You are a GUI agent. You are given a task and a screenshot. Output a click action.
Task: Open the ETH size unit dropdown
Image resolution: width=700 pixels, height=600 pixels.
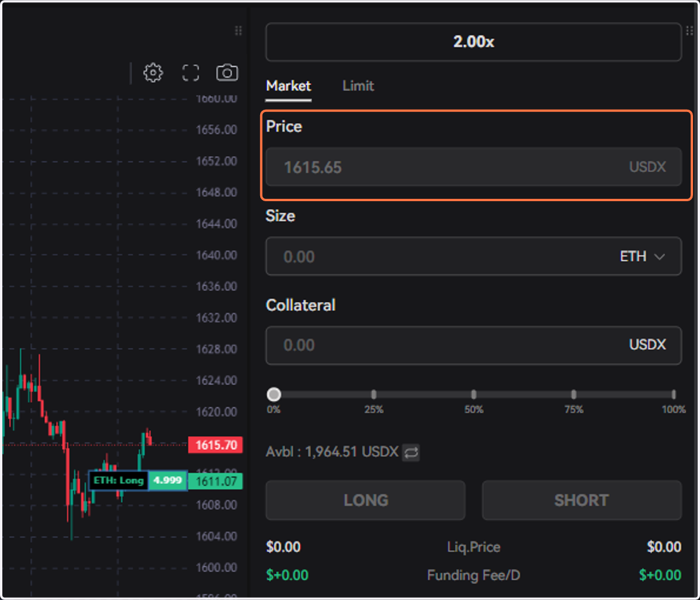click(642, 257)
